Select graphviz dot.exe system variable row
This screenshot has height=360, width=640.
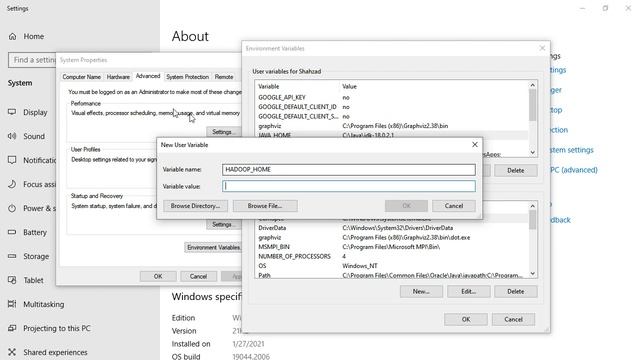(392, 237)
